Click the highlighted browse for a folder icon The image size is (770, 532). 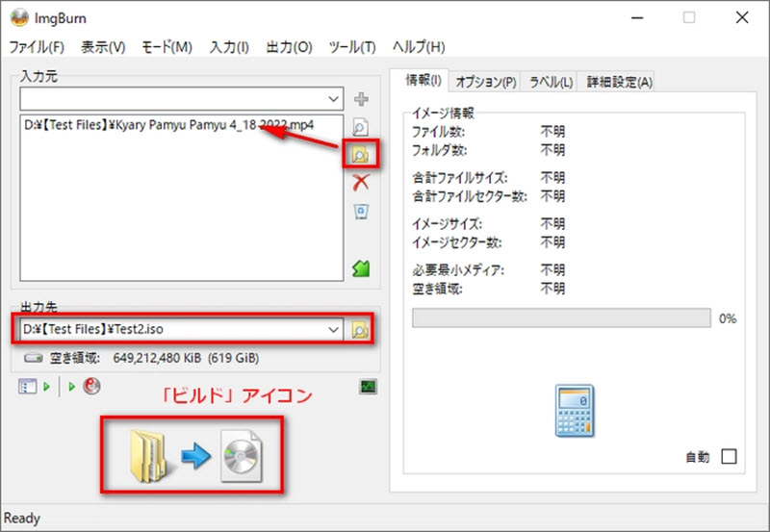(361, 155)
